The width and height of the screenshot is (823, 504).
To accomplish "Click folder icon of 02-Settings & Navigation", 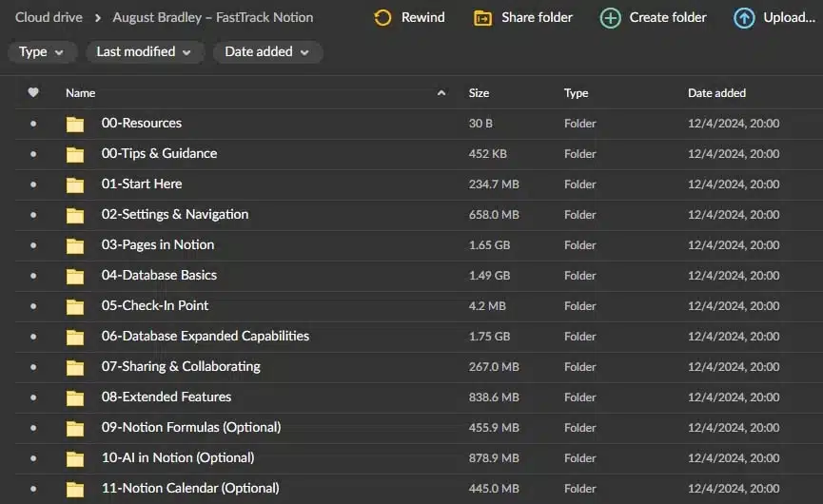I will pos(75,215).
